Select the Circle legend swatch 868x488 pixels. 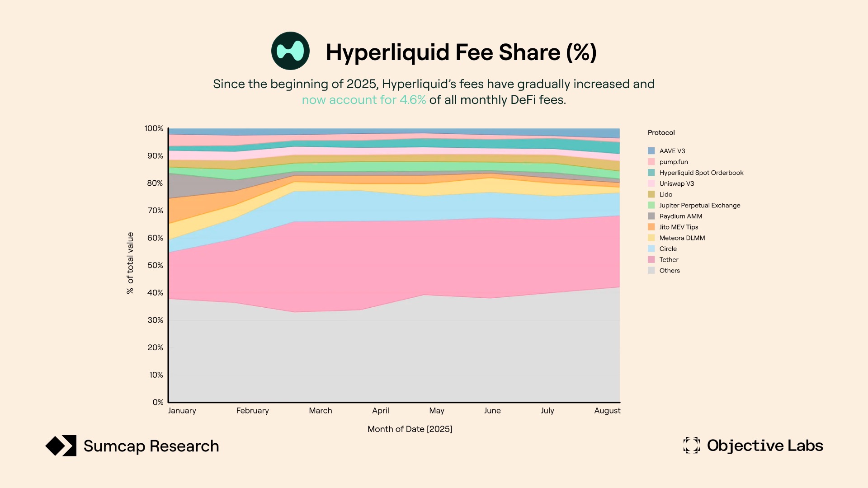651,249
